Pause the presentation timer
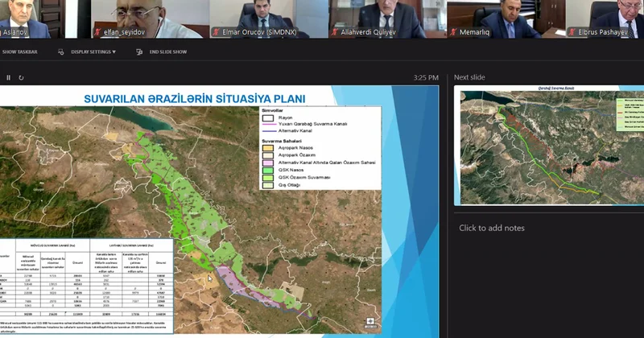 click(9, 78)
